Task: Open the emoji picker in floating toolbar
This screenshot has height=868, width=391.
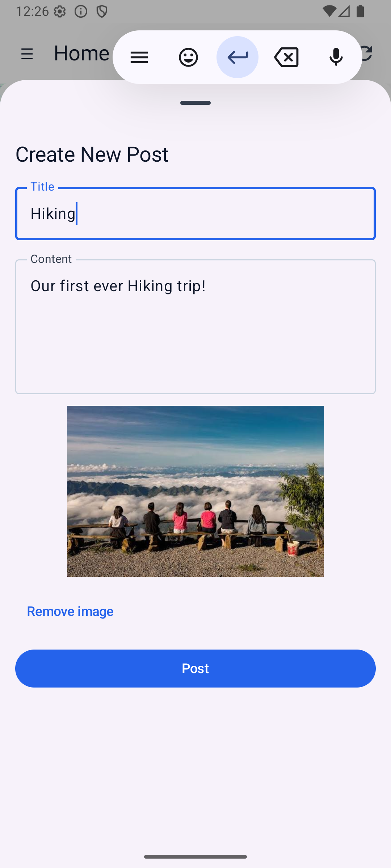Action: point(188,57)
